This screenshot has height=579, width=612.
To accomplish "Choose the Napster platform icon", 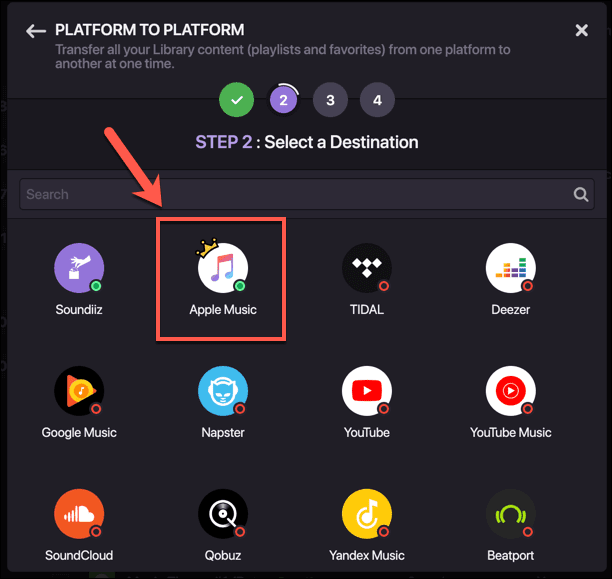I will coord(223,391).
